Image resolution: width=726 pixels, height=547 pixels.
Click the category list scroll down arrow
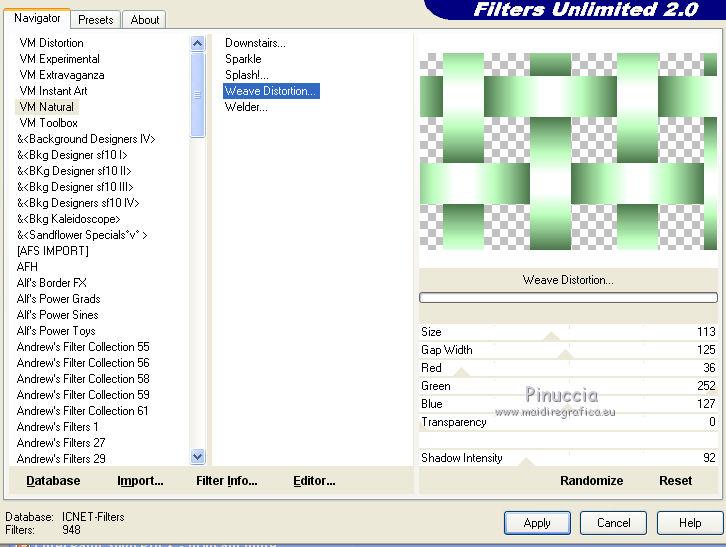click(x=198, y=457)
